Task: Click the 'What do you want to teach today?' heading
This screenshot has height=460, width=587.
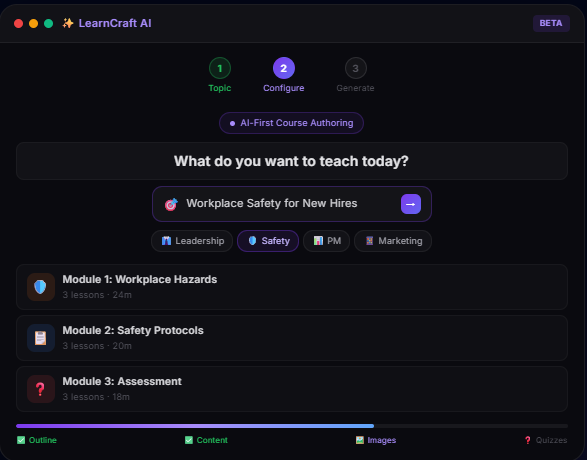Action: coord(291,161)
